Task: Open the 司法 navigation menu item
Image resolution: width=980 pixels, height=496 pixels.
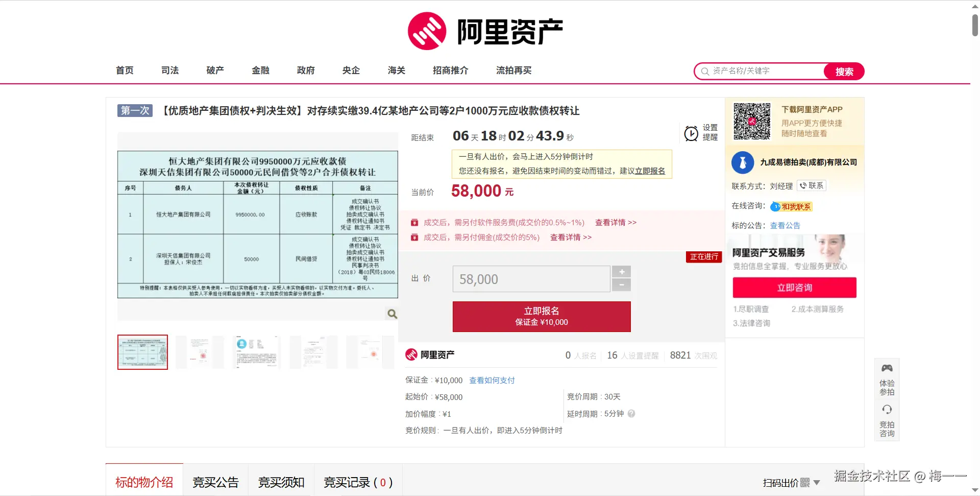Action: pos(169,70)
